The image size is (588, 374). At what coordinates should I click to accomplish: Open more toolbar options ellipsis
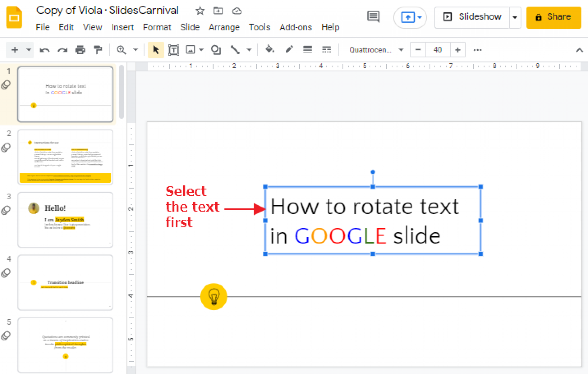477,50
